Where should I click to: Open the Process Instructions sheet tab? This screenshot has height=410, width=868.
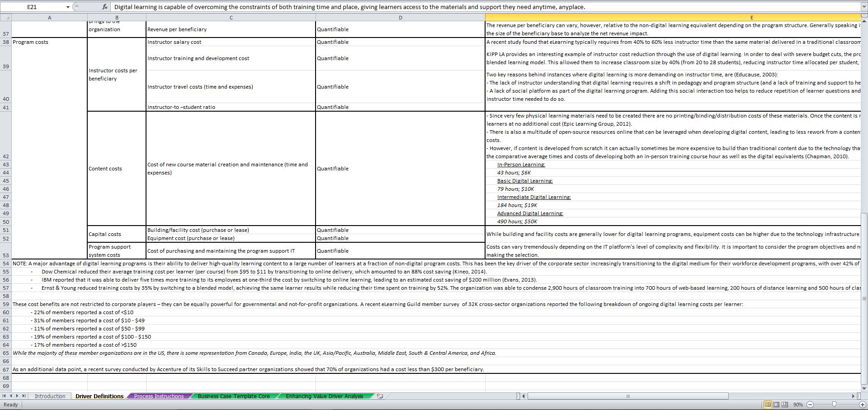[x=159, y=396]
